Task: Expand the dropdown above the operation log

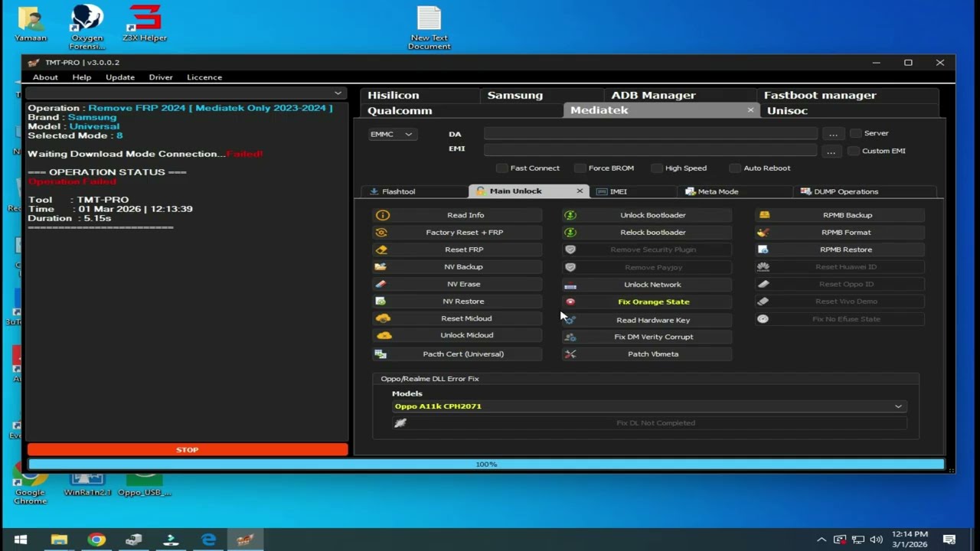Action: click(x=185, y=93)
